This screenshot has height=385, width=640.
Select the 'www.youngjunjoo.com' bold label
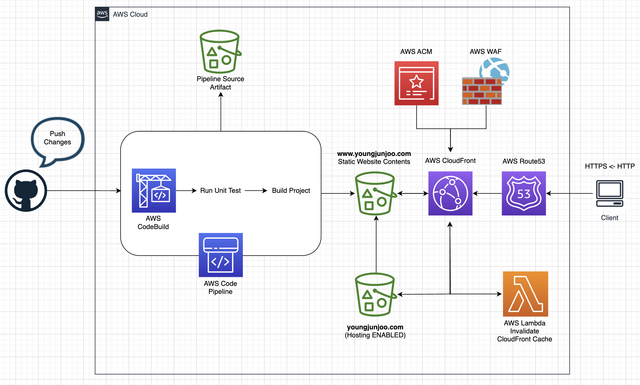[x=374, y=154]
